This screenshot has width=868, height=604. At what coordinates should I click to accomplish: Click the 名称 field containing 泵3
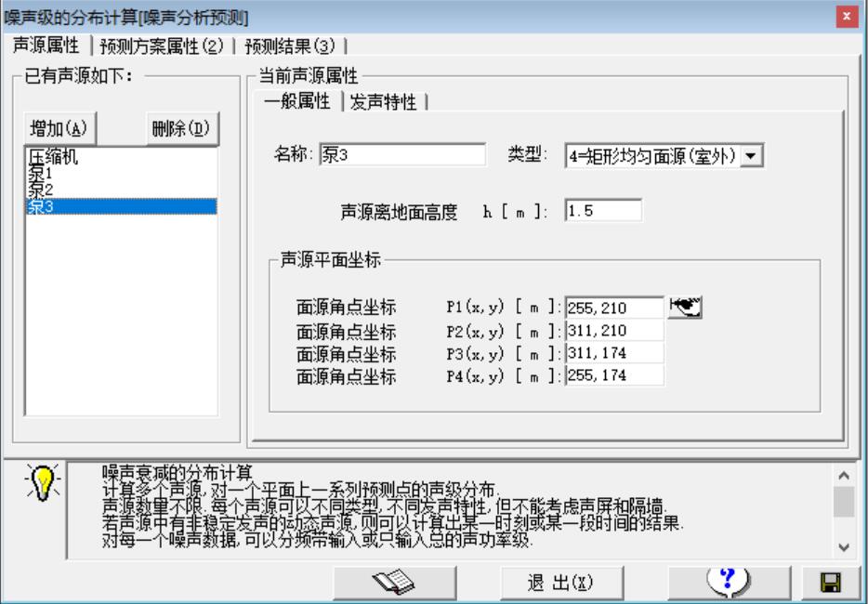click(x=402, y=154)
